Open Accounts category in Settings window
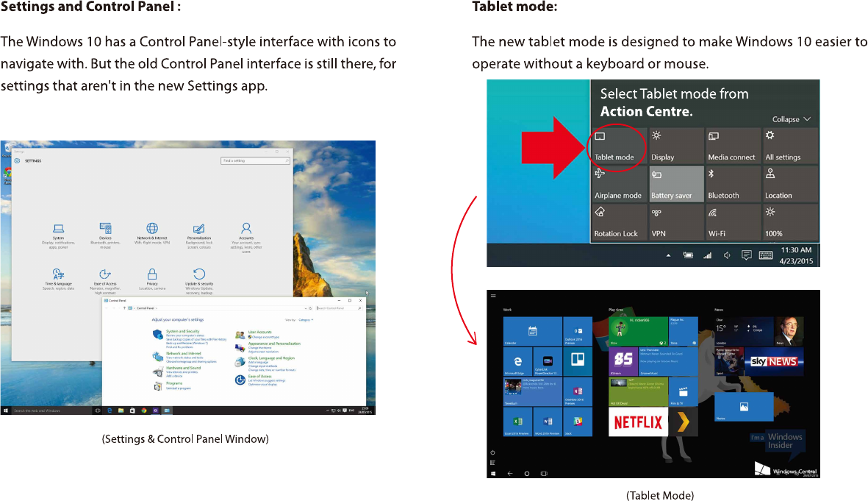The width and height of the screenshot is (868, 501). point(246,238)
